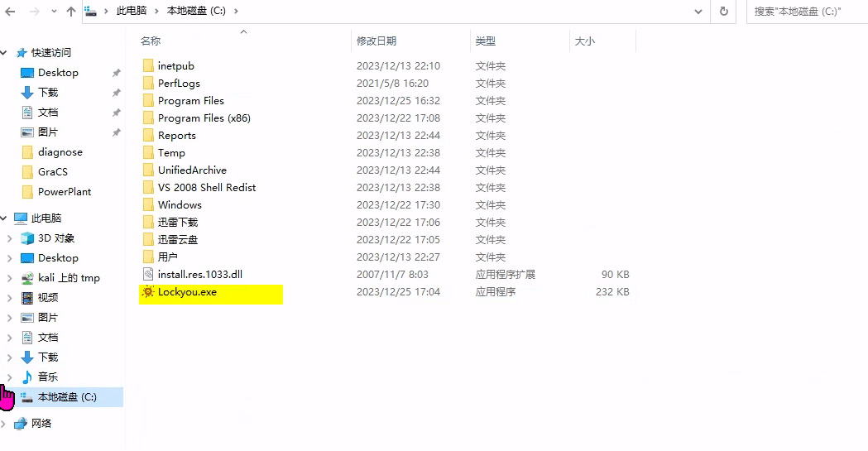Image resolution: width=868 pixels, height=451 pixels.
Task: Expand the 视频 tree node
Action: (x=9, y=298)
